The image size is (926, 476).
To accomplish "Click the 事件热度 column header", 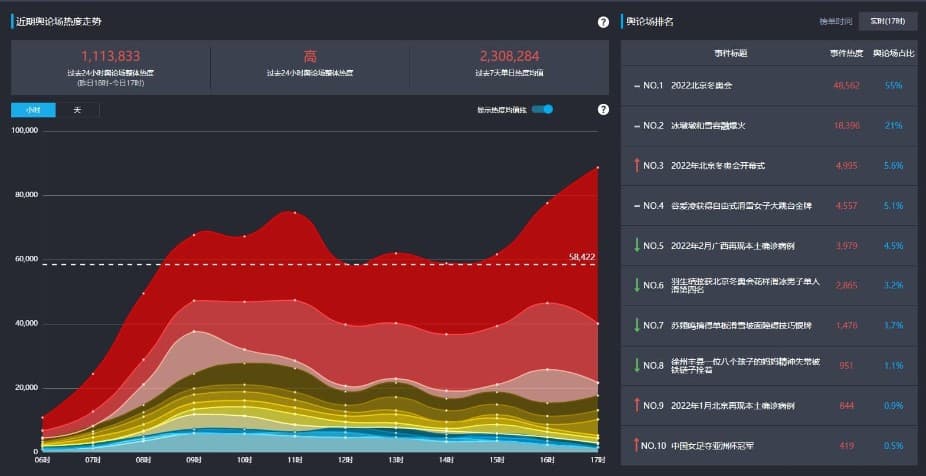I will tap(846, 54).
